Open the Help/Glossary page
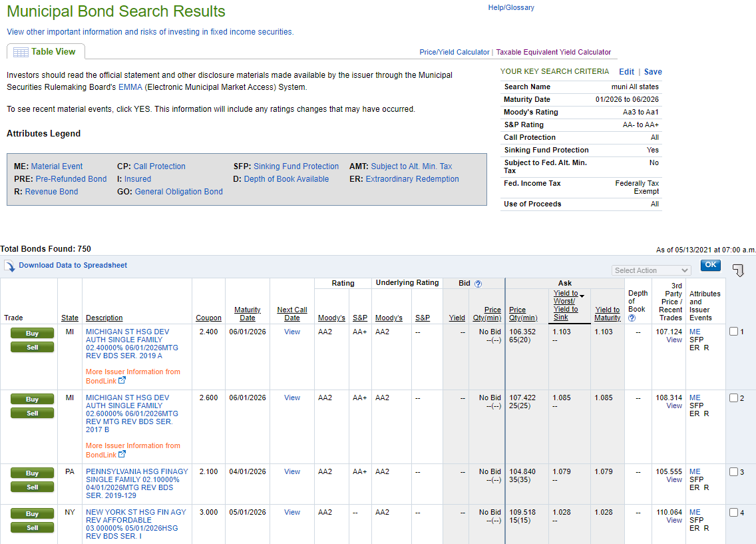The height and width of the screenshot is (544, 756). tap(510, 8)
